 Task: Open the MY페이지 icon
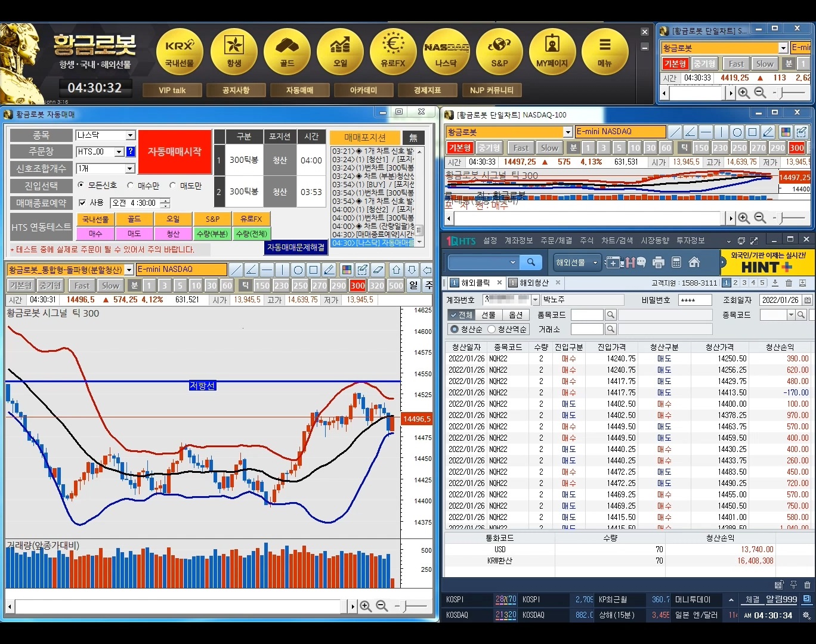pos(552,52)
